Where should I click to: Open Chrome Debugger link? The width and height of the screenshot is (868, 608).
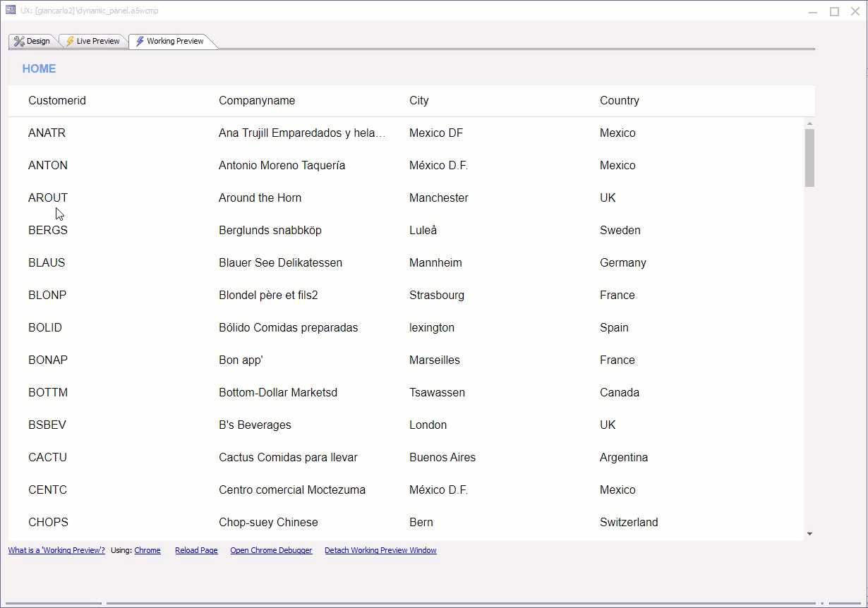[x=271, y=550]
